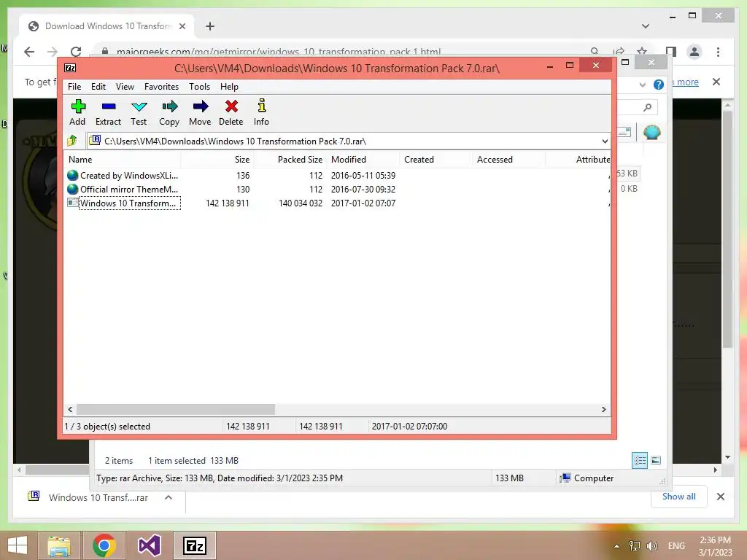The height and width of the screenshot is (560, 747).
Task: Open the taskbar clock
Action: click(715, 545)
